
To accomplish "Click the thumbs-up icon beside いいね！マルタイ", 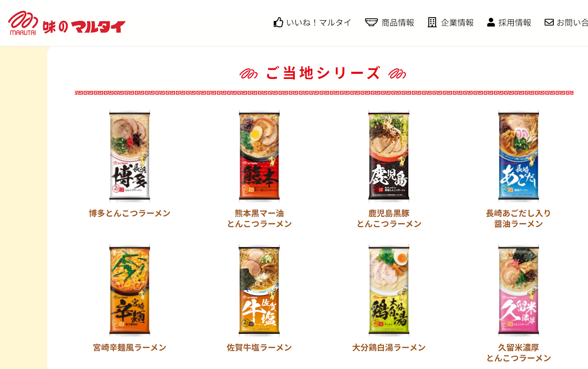I will click(x=278, y=22).
